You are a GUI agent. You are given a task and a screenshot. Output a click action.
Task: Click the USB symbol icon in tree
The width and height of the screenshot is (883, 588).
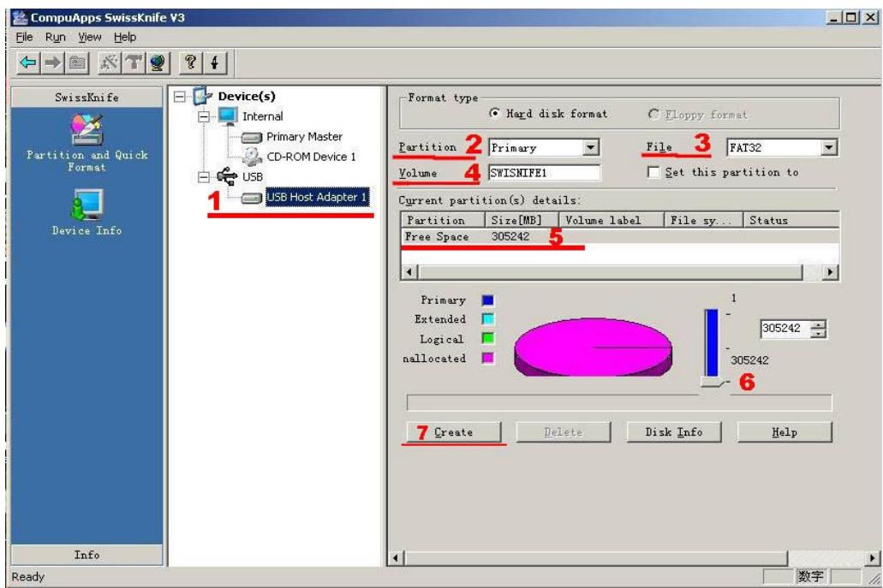(227, 176)
